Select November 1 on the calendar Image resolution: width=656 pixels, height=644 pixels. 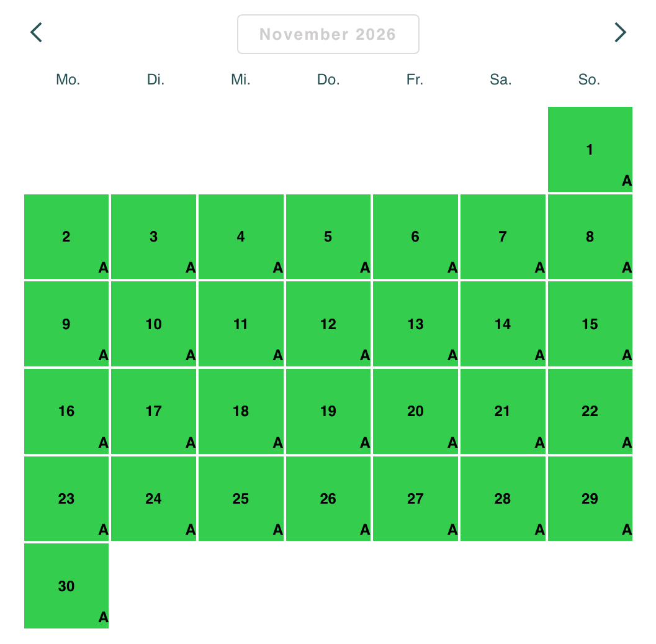point(590,150)
